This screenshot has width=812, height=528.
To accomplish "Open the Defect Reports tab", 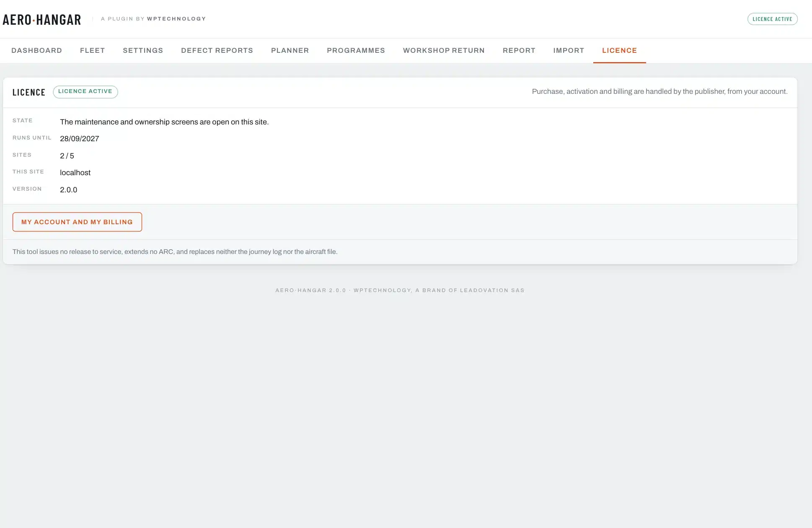I will point(217,51).
